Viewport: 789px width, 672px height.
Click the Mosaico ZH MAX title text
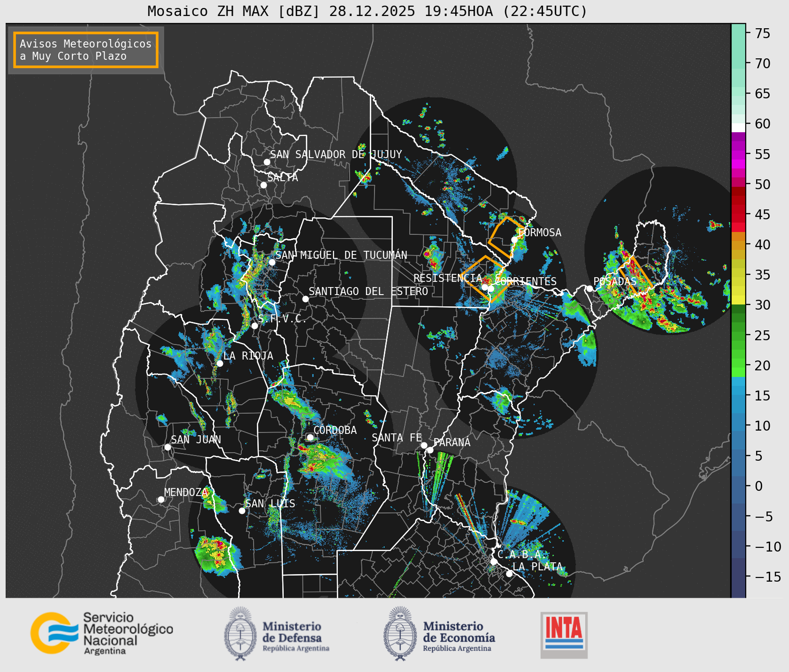(367, 11)
